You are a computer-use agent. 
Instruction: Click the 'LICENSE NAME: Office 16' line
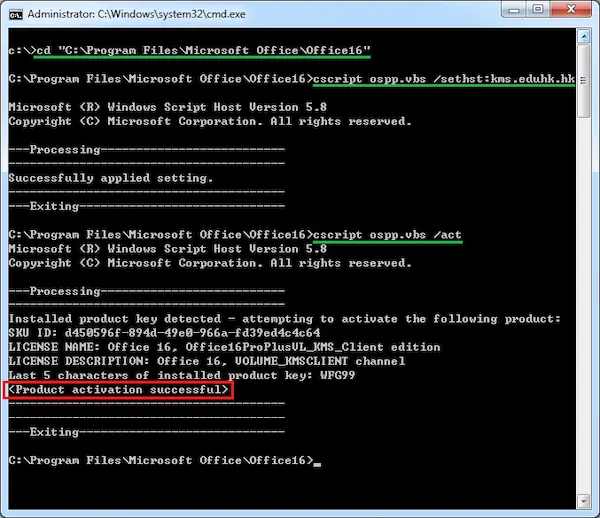224,347
